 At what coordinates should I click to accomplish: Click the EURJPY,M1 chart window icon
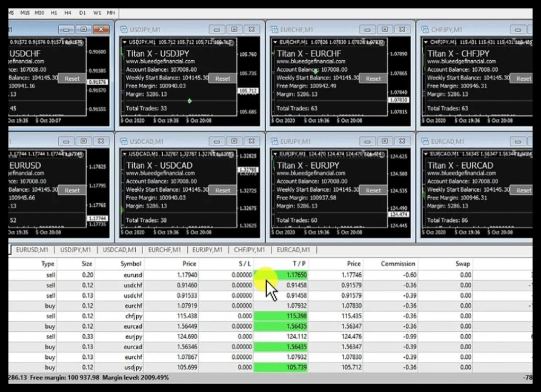(x=274, y=142)
